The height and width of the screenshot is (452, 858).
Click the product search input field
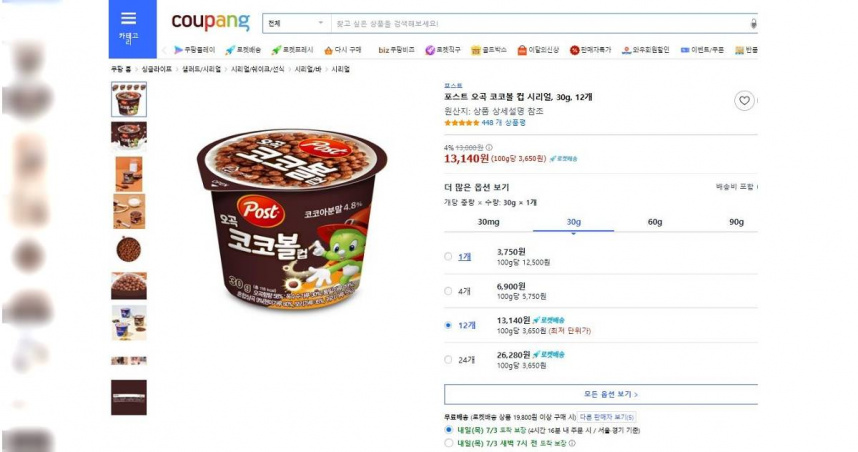[x=540, y=24]
